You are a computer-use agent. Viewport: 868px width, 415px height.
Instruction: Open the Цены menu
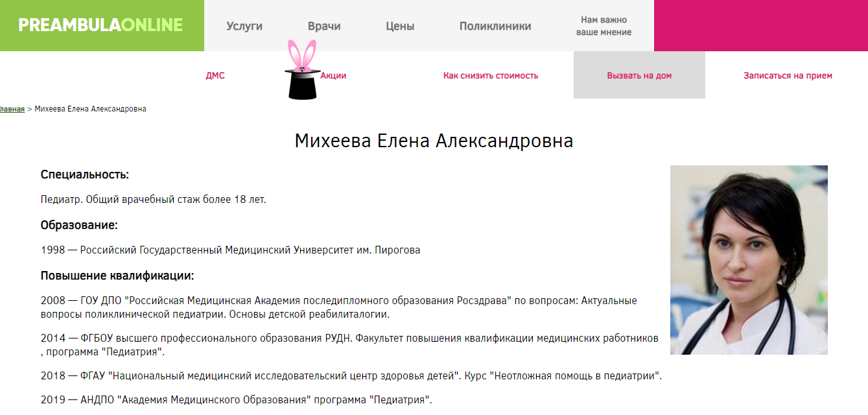(400, 26)
